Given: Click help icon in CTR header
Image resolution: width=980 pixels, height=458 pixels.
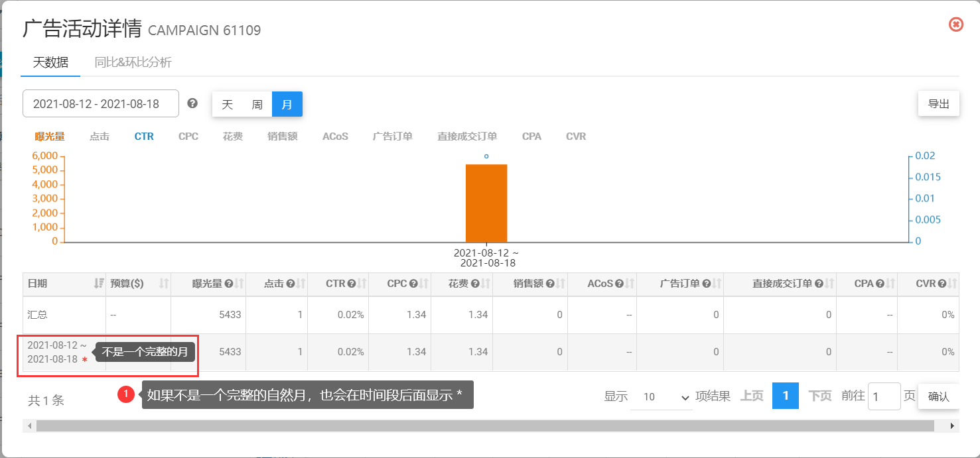Looking at the screenshot, I should click(x=352, y=284).
